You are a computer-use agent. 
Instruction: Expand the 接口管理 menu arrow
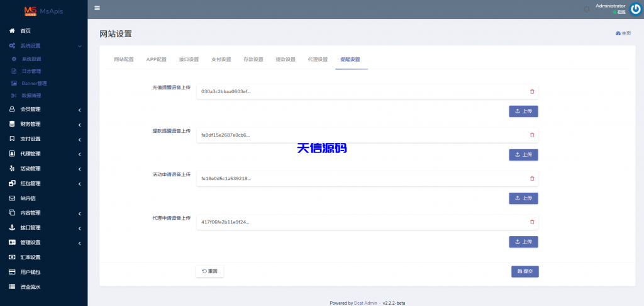tap(80, 229)
